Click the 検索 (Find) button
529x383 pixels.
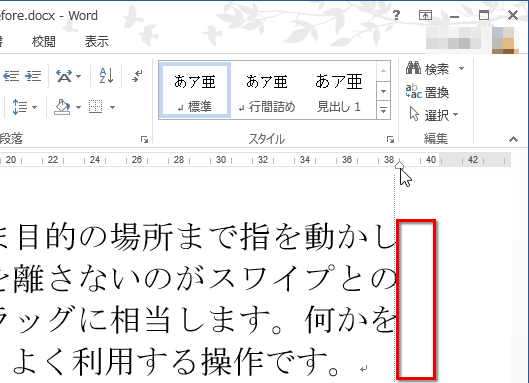pyautogui.click(x=427, y=69)
